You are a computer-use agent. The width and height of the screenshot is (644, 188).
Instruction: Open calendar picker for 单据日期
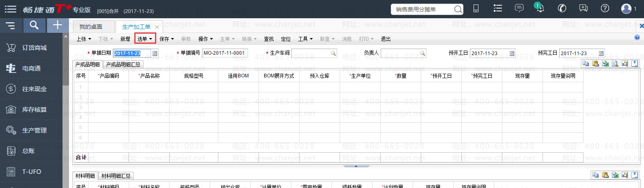pyautogui.click(x=155, y=53)
